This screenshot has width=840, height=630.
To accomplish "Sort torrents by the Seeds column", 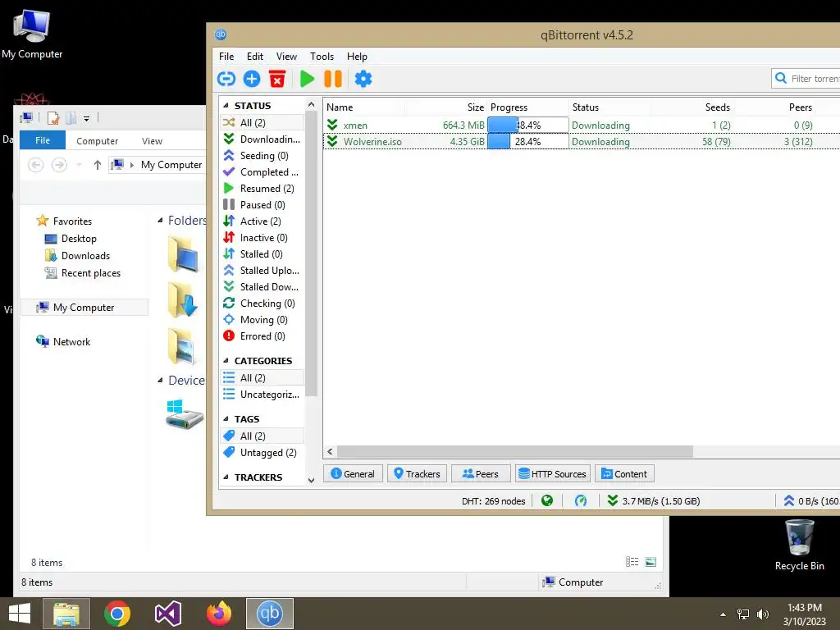I will click(x=692, y=107).
